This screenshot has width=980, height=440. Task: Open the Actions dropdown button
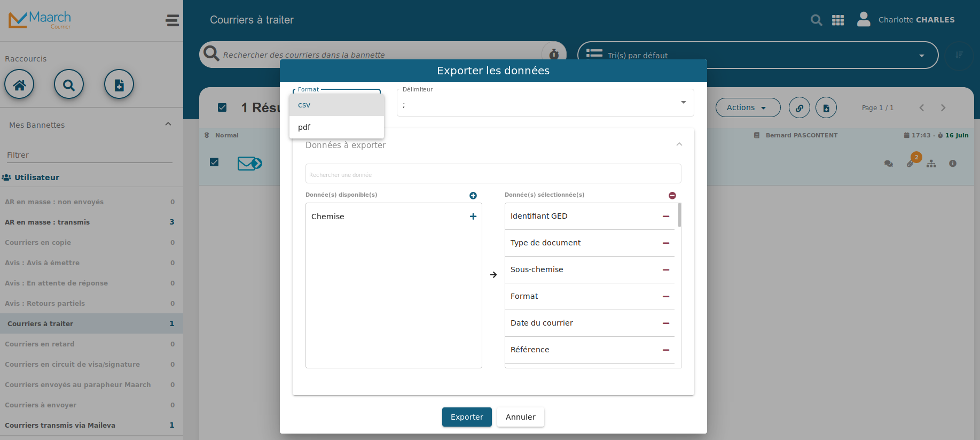pyautogui.click(x=748, y=107)
